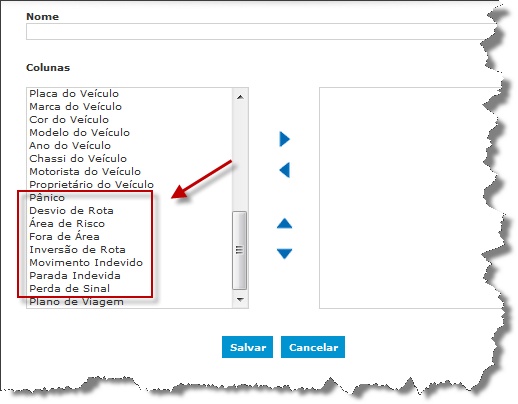The image size is (518, 404).
Task: Select Perda de Sinal list entry
Action: click(70, 289)
